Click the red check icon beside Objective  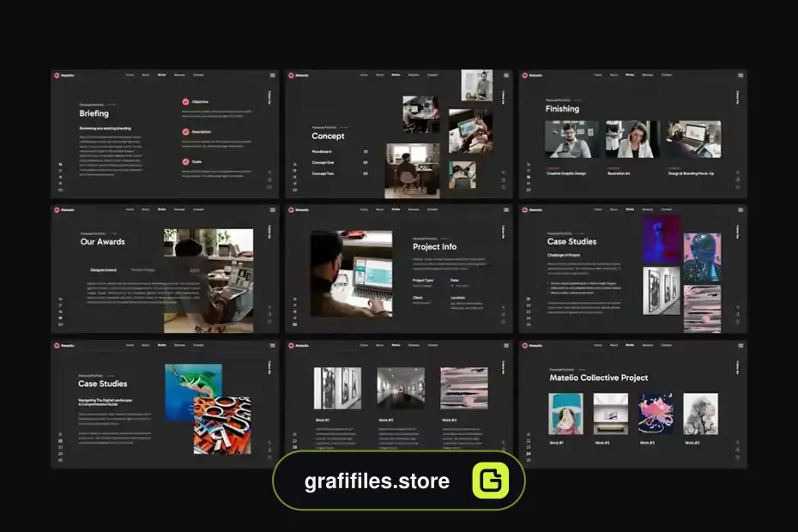[x=185, y=102]
